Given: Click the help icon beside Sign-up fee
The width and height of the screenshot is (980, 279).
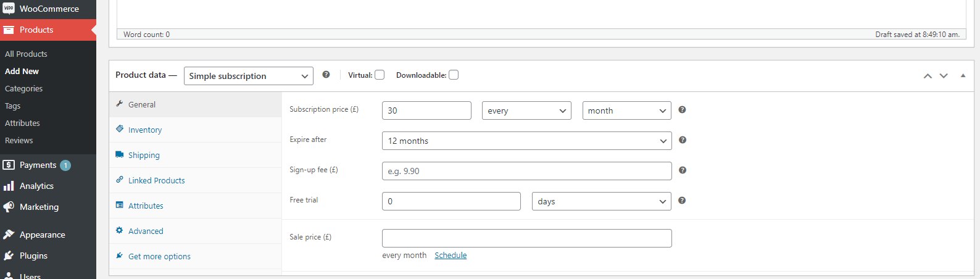Looking at the screenshot, I should [682, 170].
